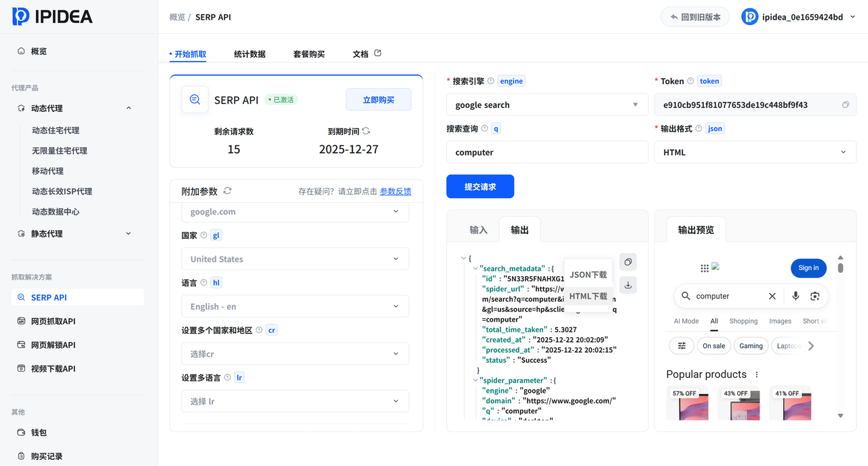Click the 参数反馈 link
This screenshot has width=868, height=466.
click(395, 191)
